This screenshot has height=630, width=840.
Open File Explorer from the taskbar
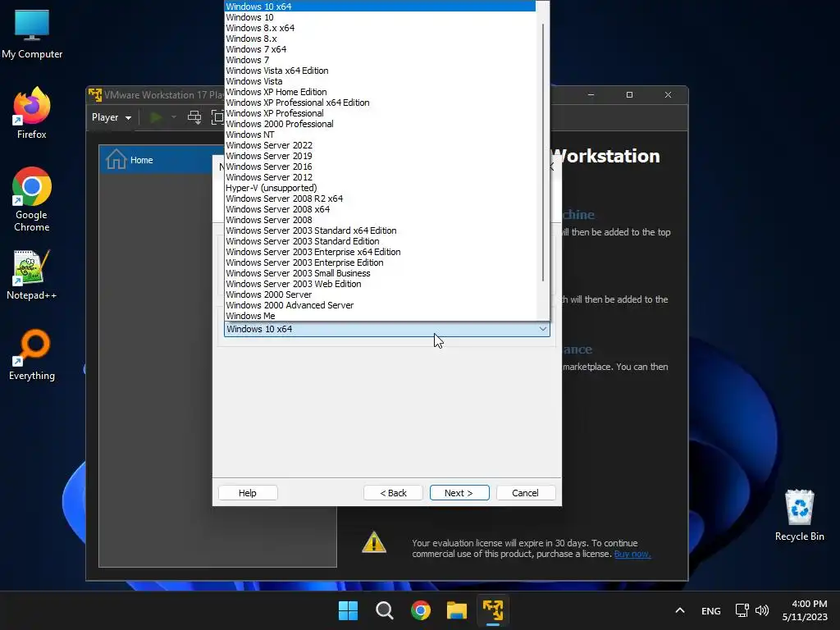[x=457, y=610]
